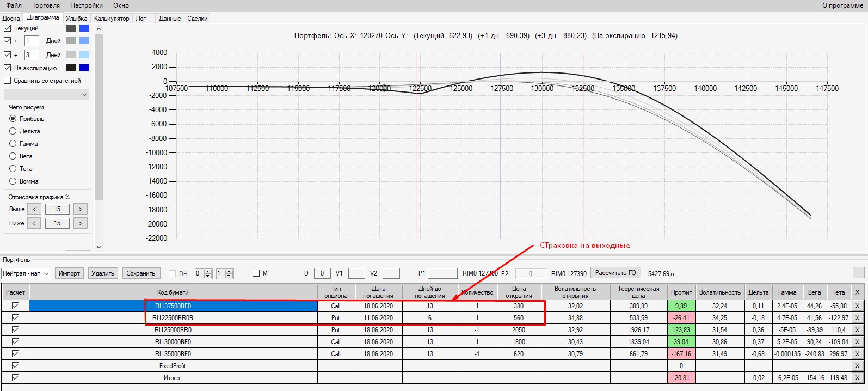Open the Нейтрал portfolio dropdown
The height and width of the screenshot is (391, 868).
click(x=26, y=273)
